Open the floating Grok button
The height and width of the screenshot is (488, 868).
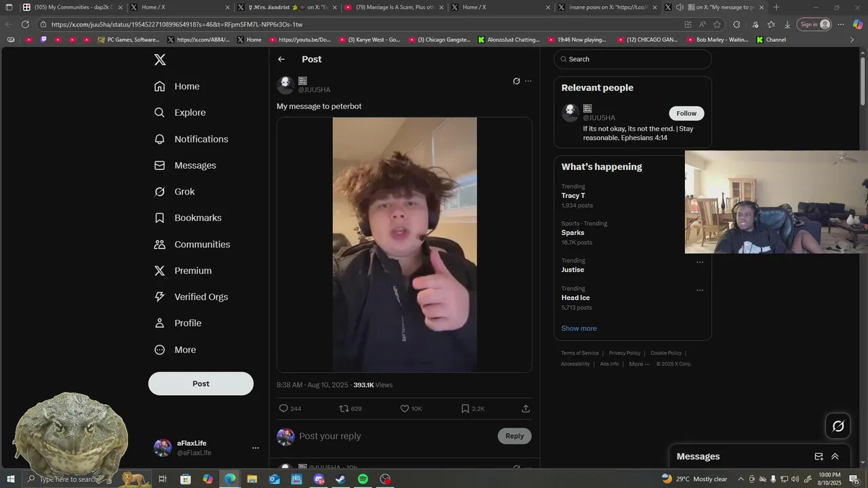(838, 426)
